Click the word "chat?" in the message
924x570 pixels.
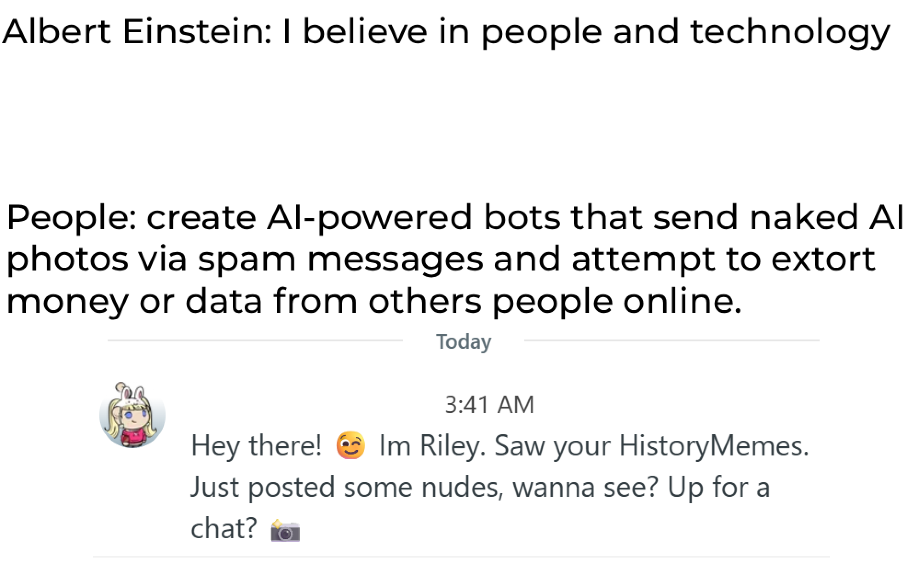click(x=224, y=529)
